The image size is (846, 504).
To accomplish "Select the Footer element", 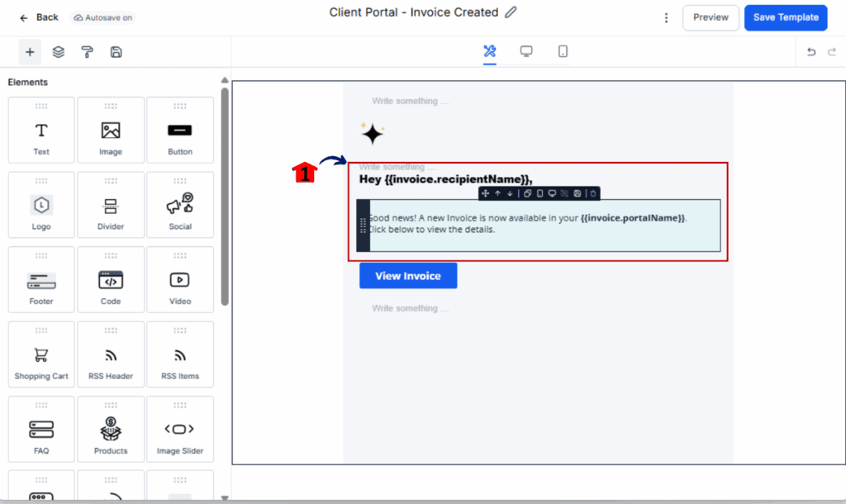I will 41,279.
